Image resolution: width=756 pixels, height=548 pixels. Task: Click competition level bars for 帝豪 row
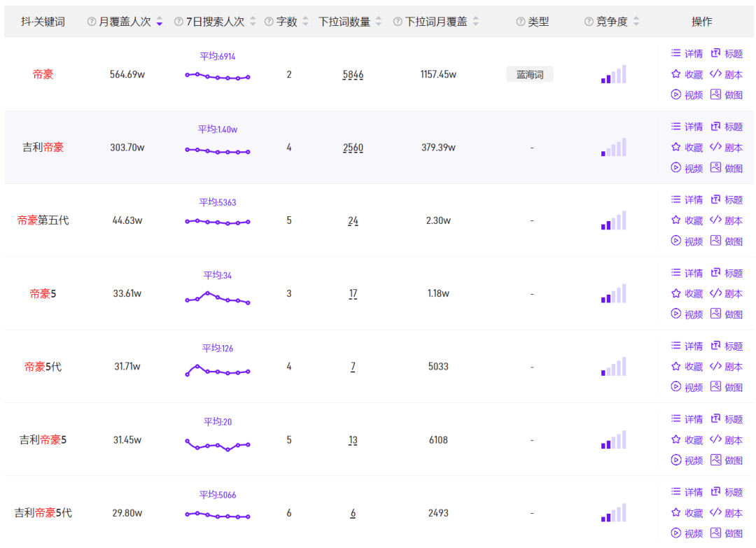613,75
